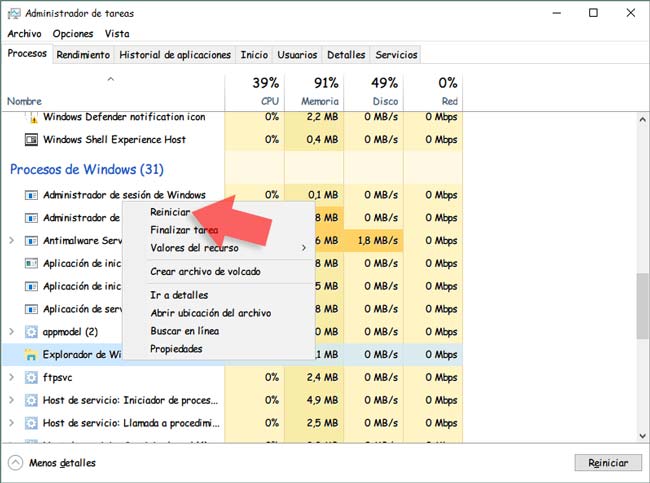Open Valores del recurso submenu arrow

(304, 248)
